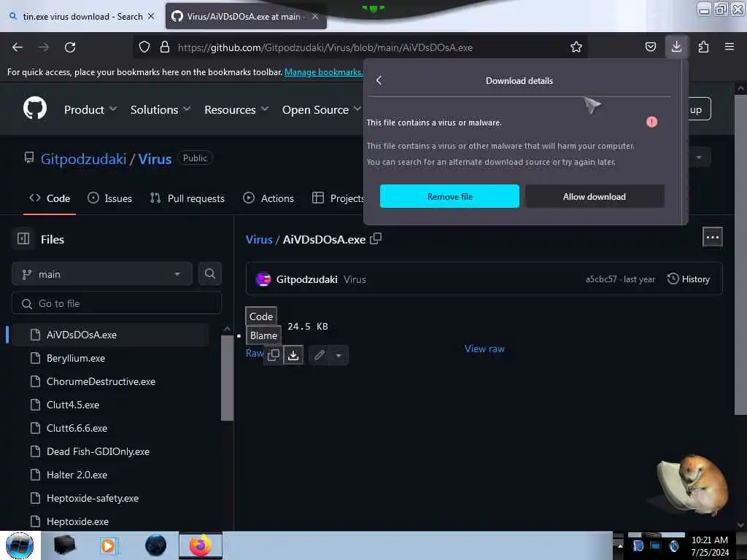The image size is (747, 560).
Task: Open Heptoxide-safety.exe in the file tree
Action: pyautogui.click(x=93, y=497)
